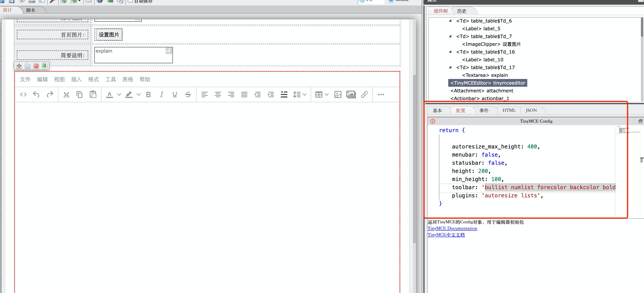
Task: Open the 帮助 menu in TinyMCE
Action: pos(145,79)
